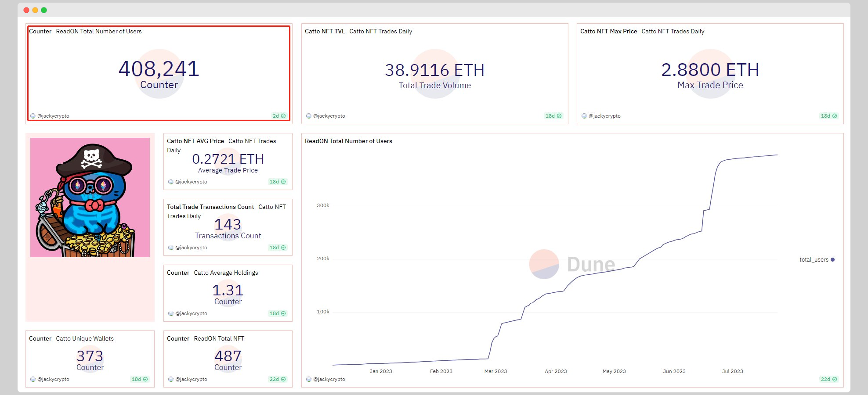868x395 pixels.
Task: Open ReadON Total Number of Users counter title
Action: click(99, 31)
